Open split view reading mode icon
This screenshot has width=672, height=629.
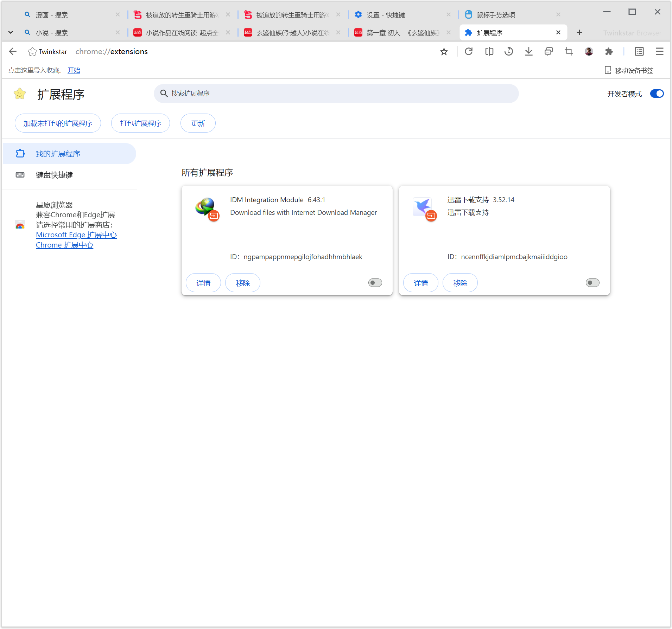(489, 52)
